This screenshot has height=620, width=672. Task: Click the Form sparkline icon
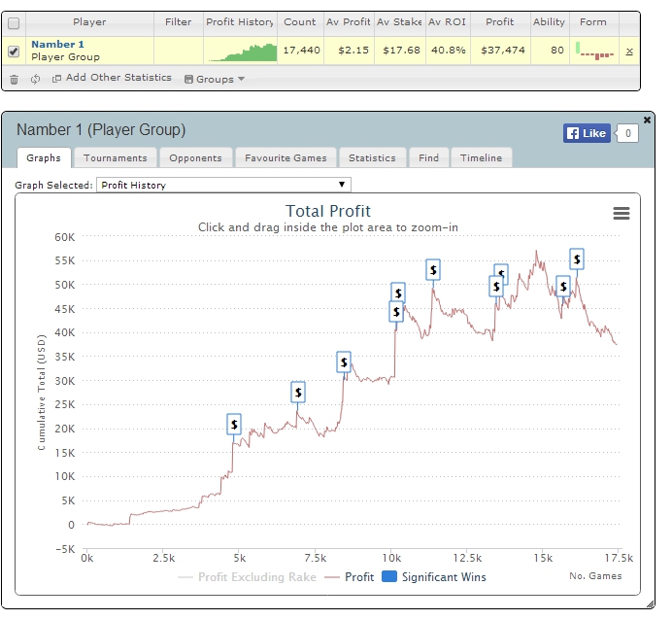[594, 51]
